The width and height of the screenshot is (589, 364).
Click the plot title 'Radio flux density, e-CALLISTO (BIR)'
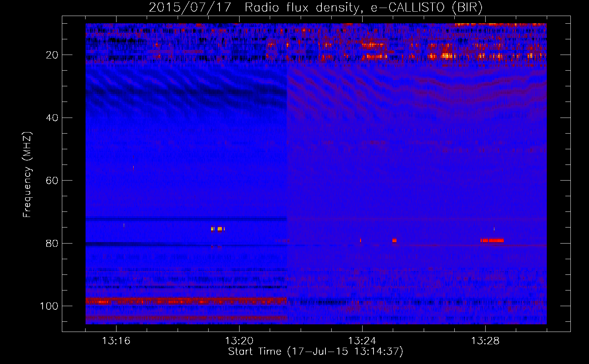click(x=364, y=8)
